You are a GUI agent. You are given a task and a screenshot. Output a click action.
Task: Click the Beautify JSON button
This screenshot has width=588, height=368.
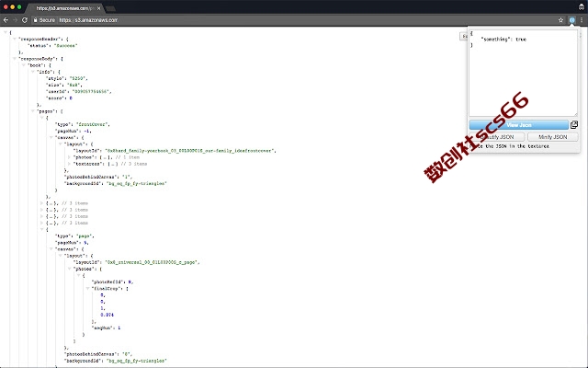[497, 137]
